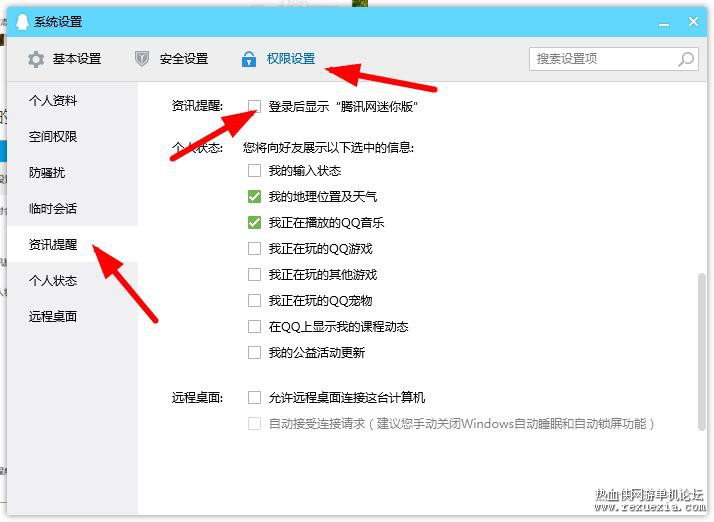This screenshot has width=714, height=522.
Task: Allow remote desktop connection to this computer
Action: click(x=254, y=398)
